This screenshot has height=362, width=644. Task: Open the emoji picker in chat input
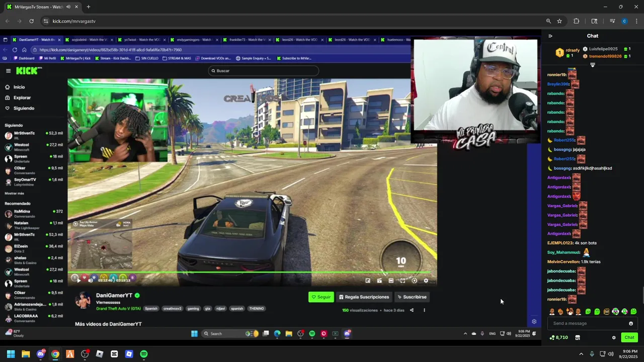pos(631,323)
